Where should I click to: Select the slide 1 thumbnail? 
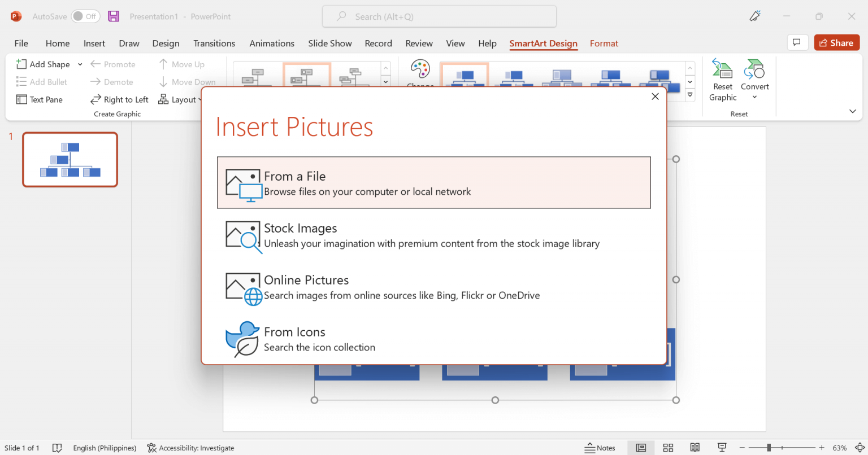click(70, 159)
